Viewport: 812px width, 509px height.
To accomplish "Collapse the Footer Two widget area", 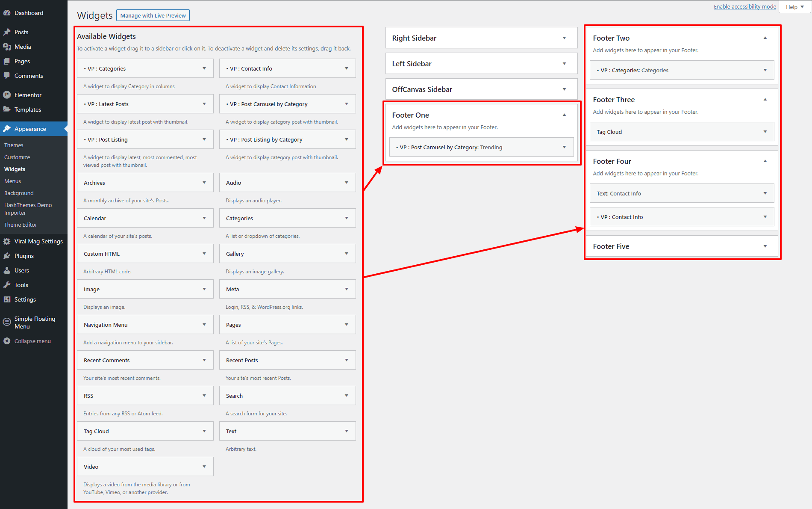I will pyautogui.click(x=765, y=38).
